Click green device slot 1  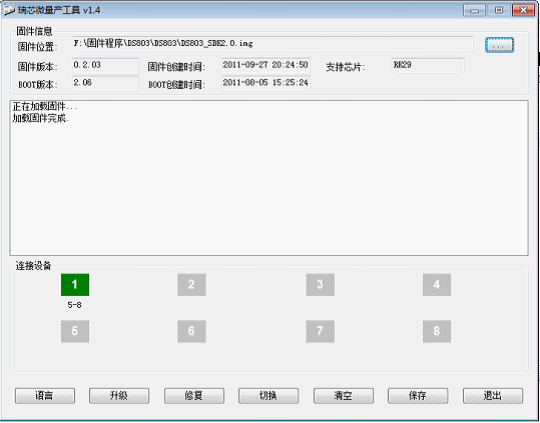point(75,285)
